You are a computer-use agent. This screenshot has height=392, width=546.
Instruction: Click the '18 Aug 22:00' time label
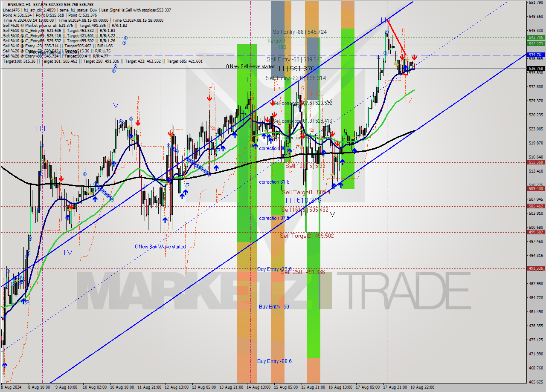pos(422,387)
